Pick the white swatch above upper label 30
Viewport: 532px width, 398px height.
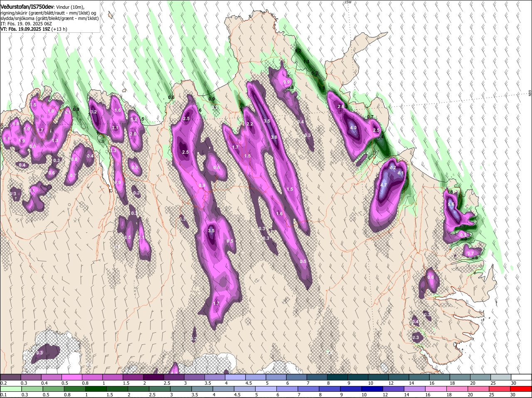521,377
